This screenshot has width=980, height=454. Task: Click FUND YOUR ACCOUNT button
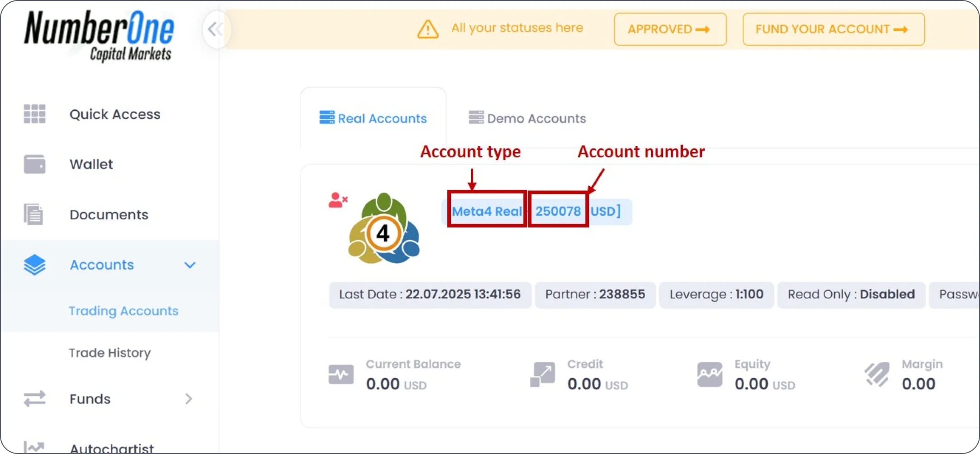click(833, 30)
